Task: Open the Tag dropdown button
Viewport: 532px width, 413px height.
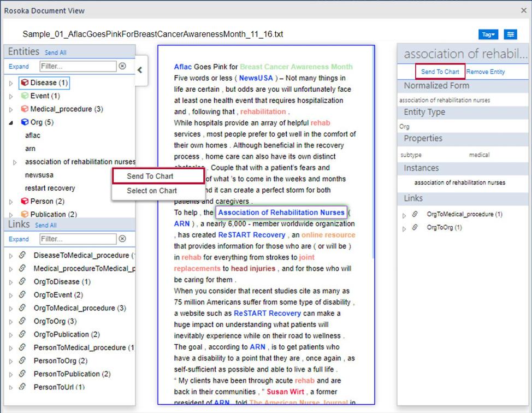Action: [x=488, y=34]
